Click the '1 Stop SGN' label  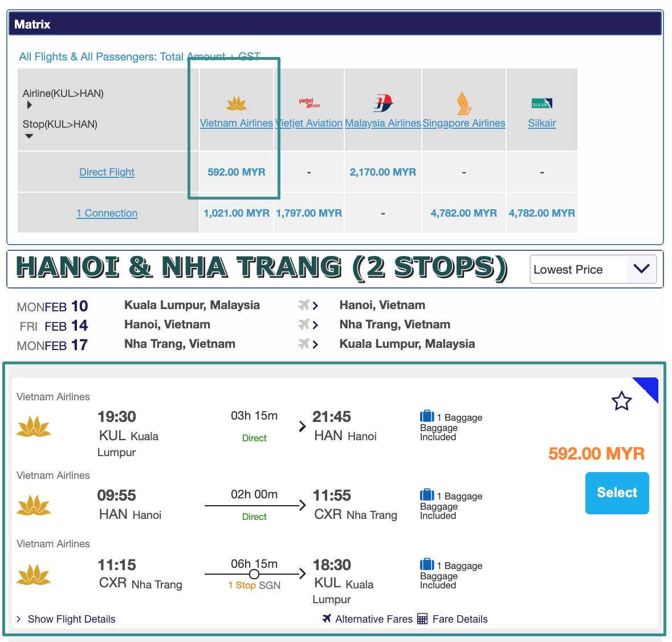(x=254, y=585)
